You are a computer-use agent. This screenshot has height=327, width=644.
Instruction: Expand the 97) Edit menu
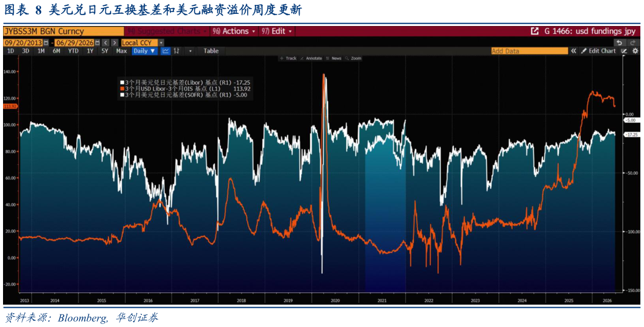[x=277, y=31]
